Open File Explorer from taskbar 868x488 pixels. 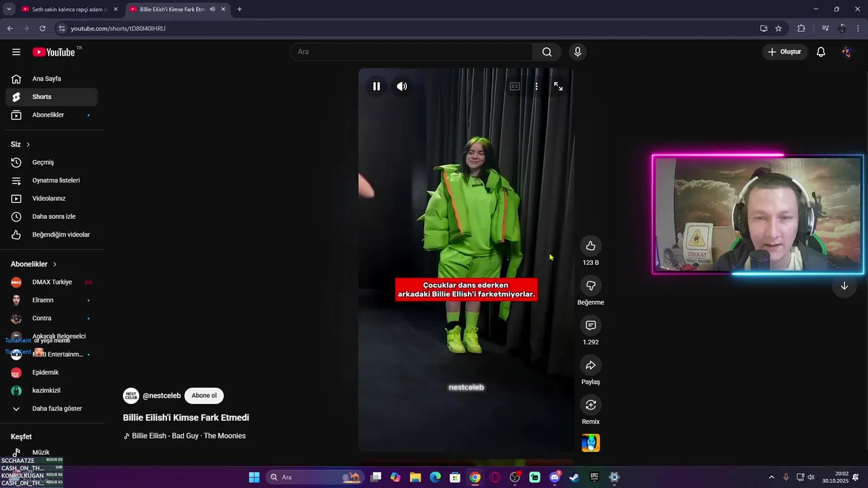coord(415,477)
